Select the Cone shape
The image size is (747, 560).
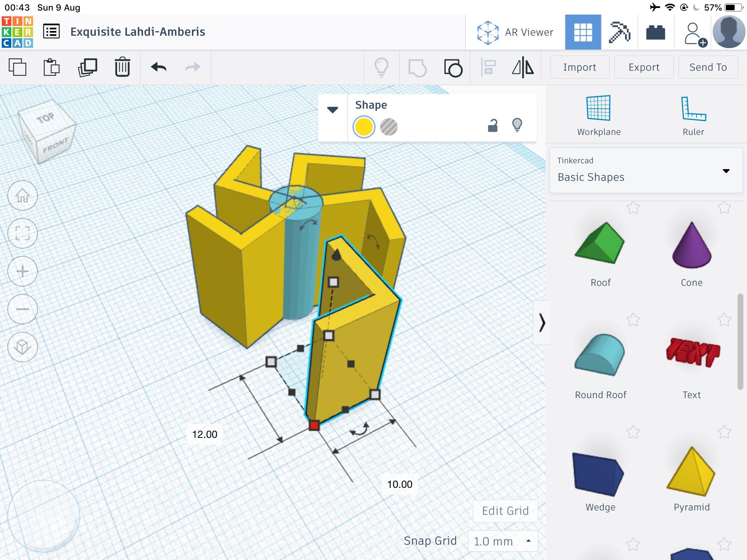point(692,244)
